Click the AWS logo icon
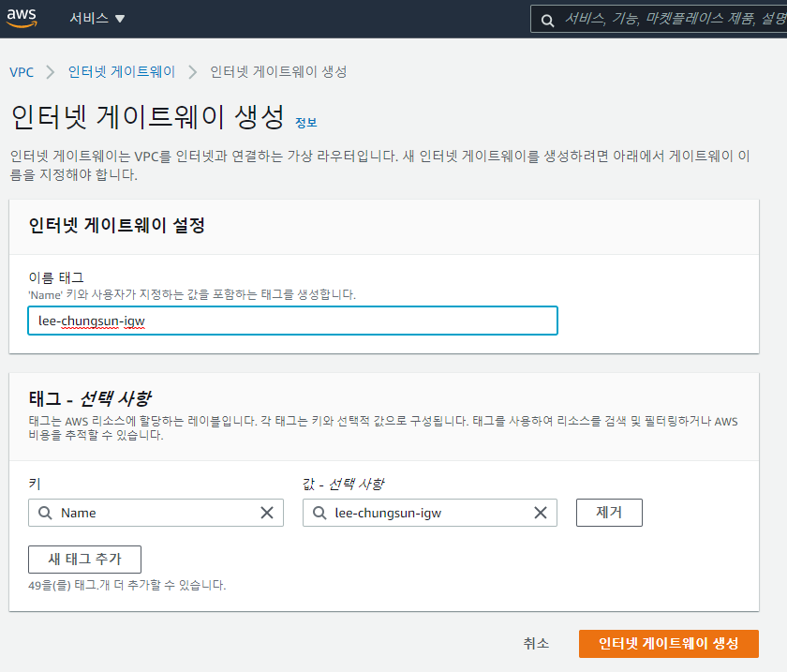Screen dimensions: 787x672 22,18
